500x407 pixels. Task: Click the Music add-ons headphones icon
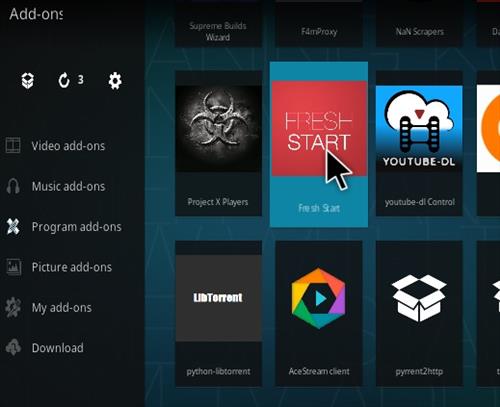point(13,186)
